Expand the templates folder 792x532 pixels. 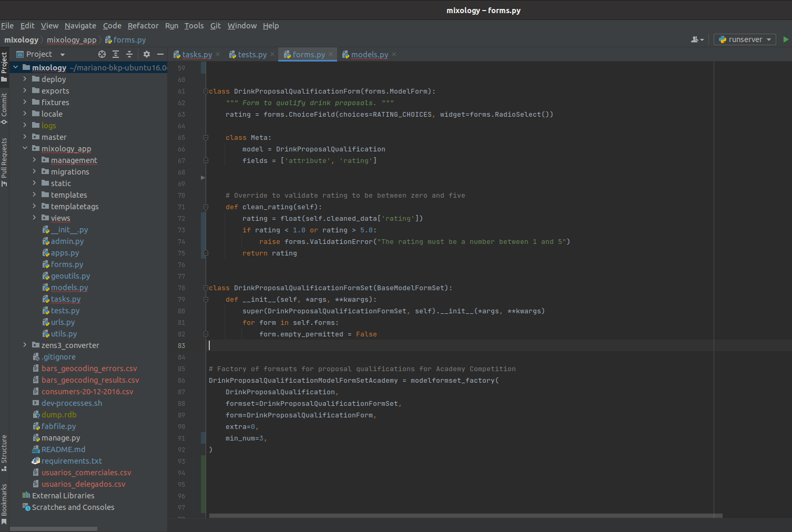35,195
